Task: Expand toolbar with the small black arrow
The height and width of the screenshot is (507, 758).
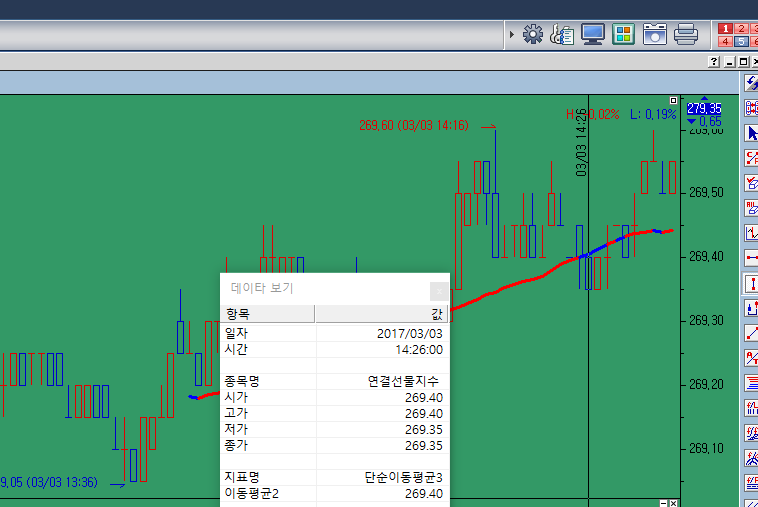Action: tap(511, 34)
